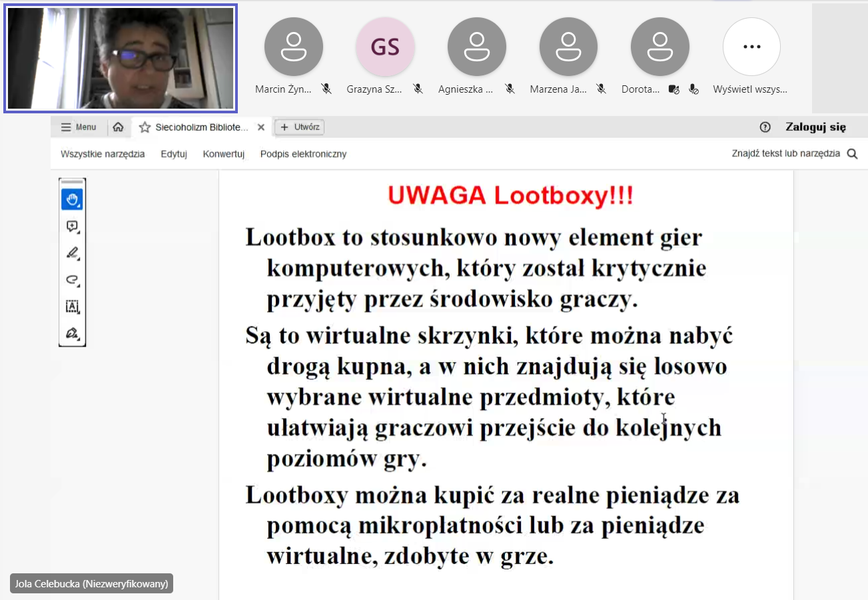868x600 pixels.
Task: Open the Edytuj menu
Action: [x=174, y=154]
